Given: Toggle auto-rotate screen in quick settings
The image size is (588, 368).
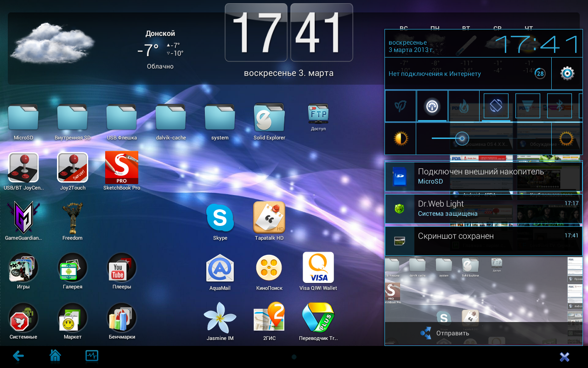Looking at the screenshot, I should tap(496, 106).
